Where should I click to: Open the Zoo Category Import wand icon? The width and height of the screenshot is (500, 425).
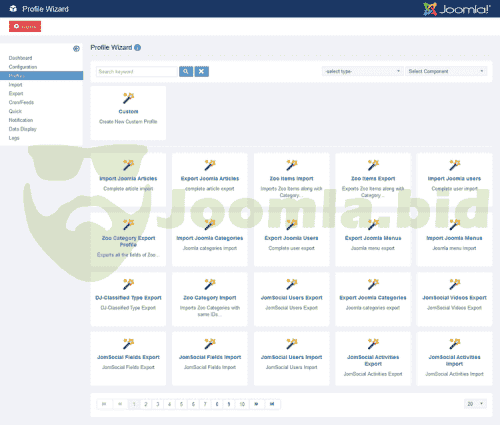pyautogui.click(x=210, y=284)
